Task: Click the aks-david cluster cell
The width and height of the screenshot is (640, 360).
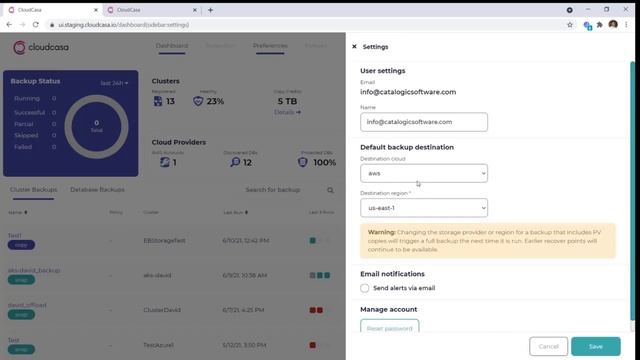Action: (157, 276)
